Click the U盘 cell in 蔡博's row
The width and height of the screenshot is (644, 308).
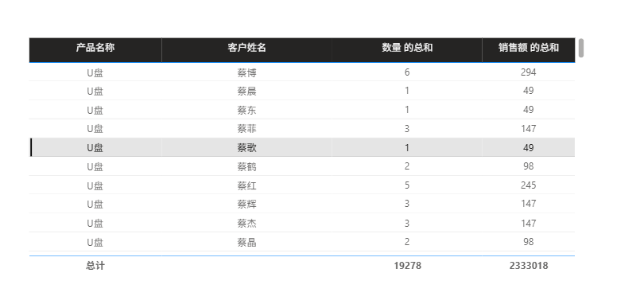(95, 72)
